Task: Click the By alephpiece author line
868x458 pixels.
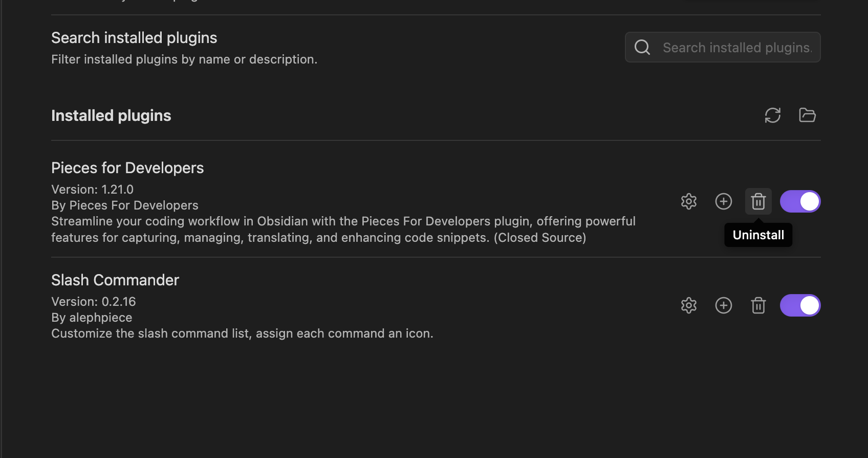Action: pos(92,318)
